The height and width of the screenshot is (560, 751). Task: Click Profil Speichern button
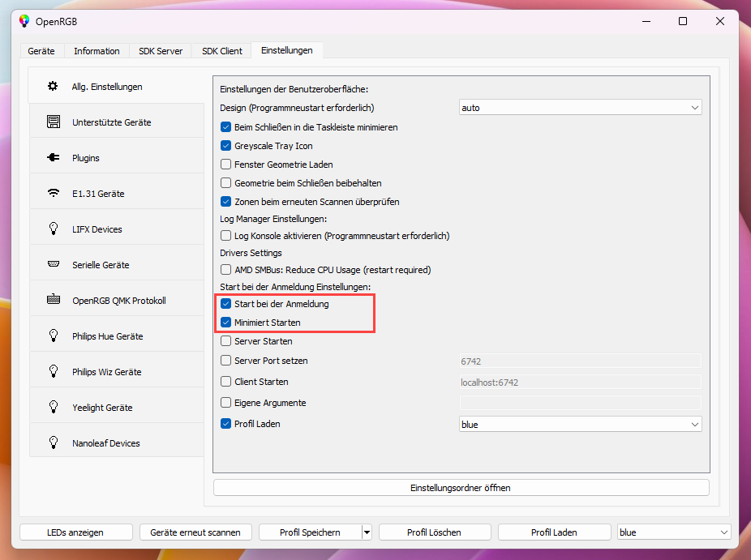[x=311, y=532]
